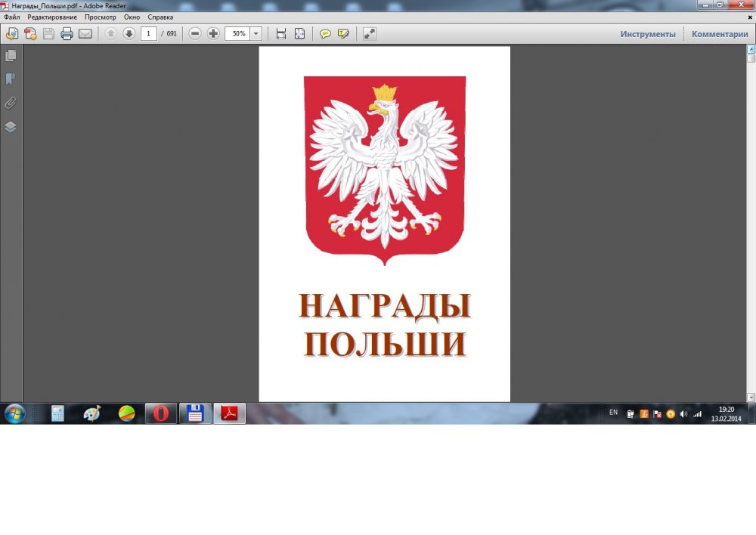Click the НАГРАДЫ ПОЛЬШИ title text
The image size is (756, 535).
pos(384,324)
